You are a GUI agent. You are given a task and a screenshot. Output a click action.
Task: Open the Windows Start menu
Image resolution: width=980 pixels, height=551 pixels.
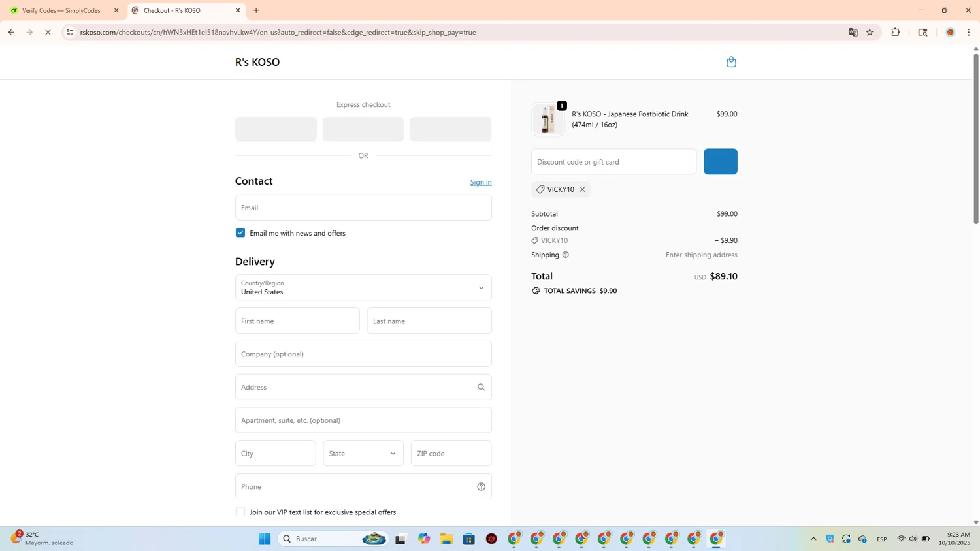click(265, 539)
